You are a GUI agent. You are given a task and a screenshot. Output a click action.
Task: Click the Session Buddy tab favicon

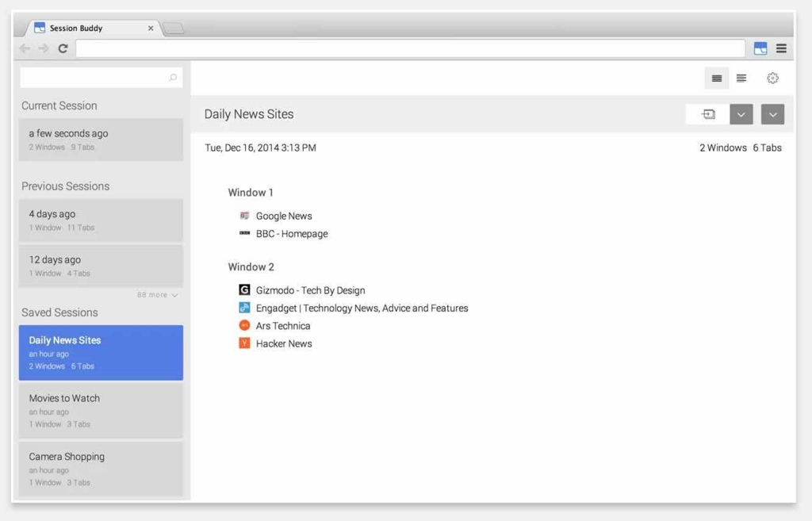coord(40,28)
